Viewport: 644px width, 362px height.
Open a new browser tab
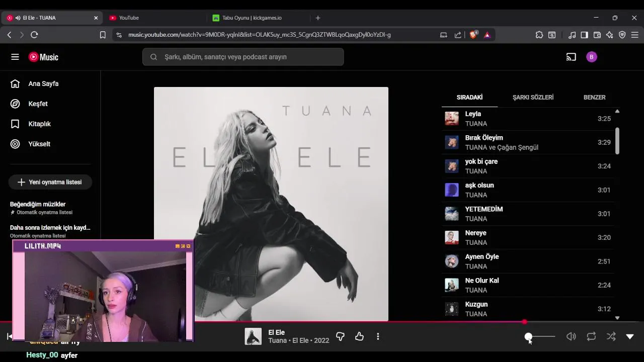[x=317, y=18]
